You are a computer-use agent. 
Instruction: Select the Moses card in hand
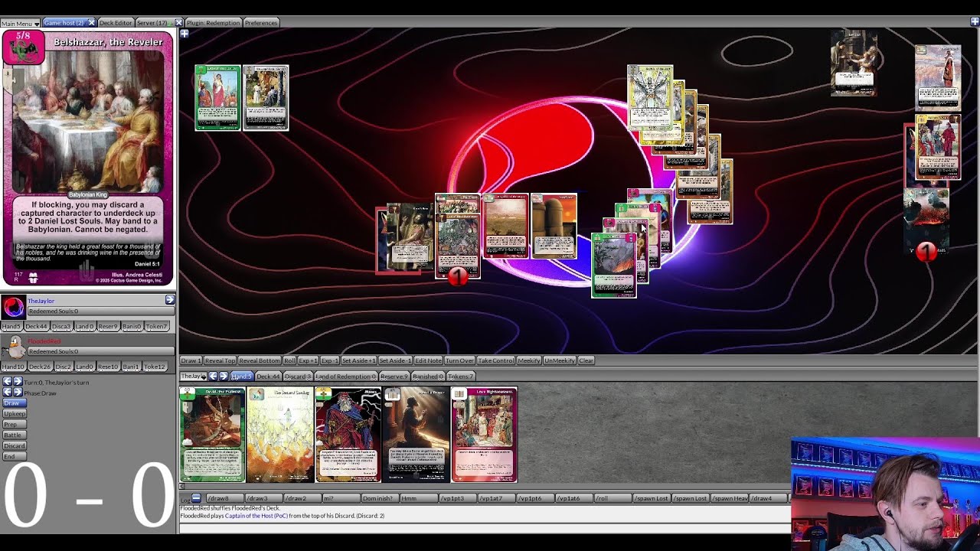[348, 435]
